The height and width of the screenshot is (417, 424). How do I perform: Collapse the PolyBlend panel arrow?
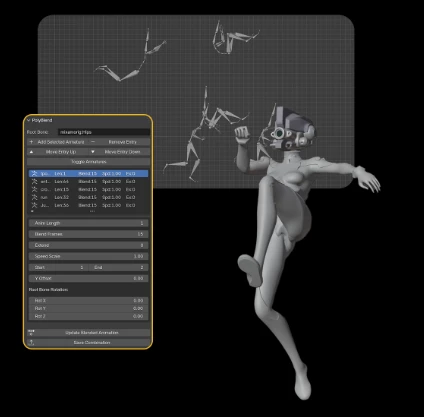click(x=29, y=120)
